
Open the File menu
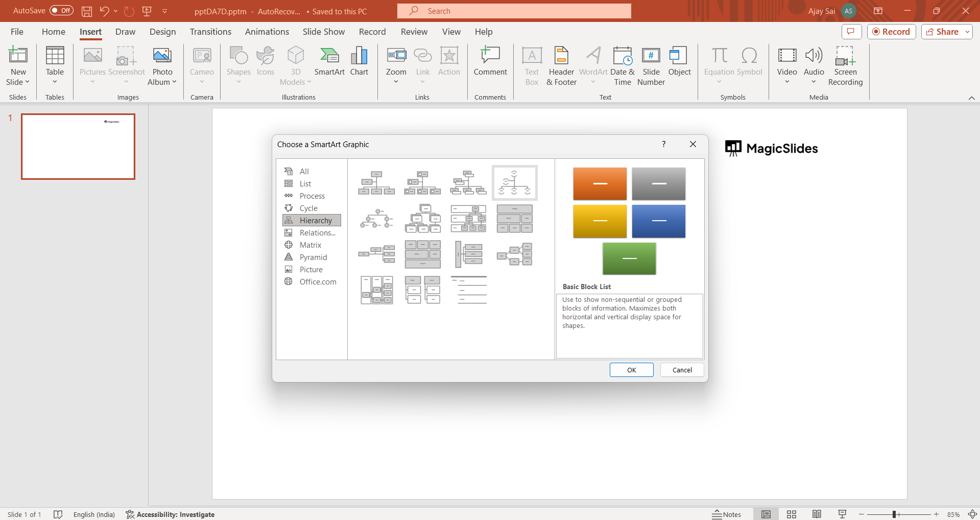point(17,32)
